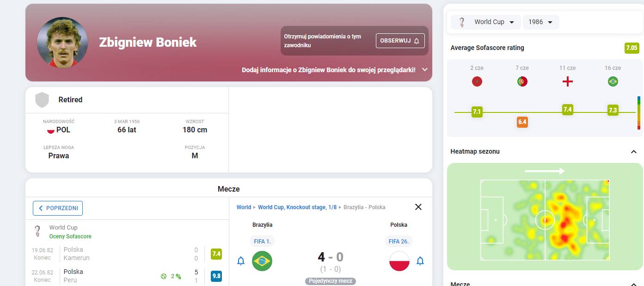Click the Brazil flag in ratings chart

[613, 82]
